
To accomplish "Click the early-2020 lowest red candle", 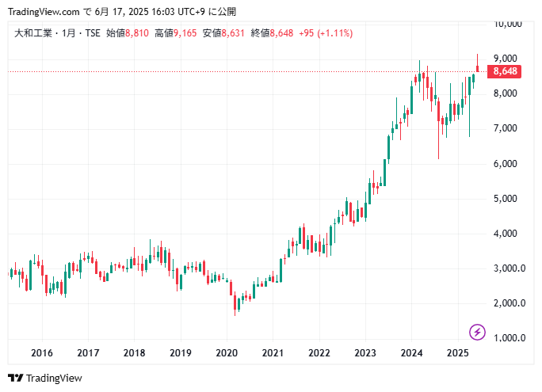I will [235, 303].
